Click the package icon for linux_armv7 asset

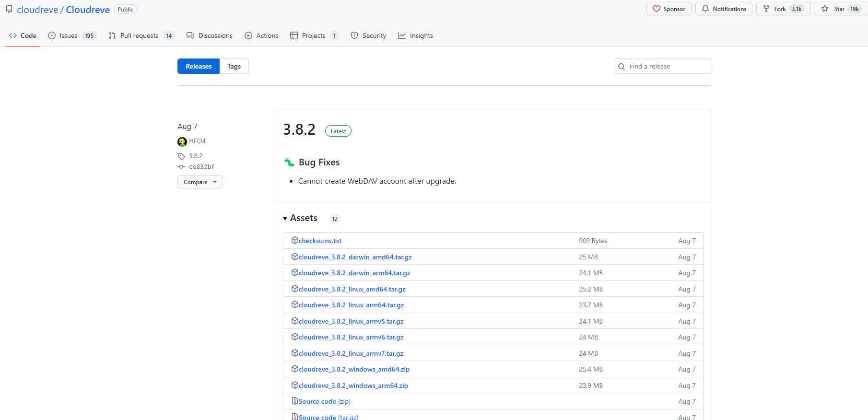tap(295, 353)
